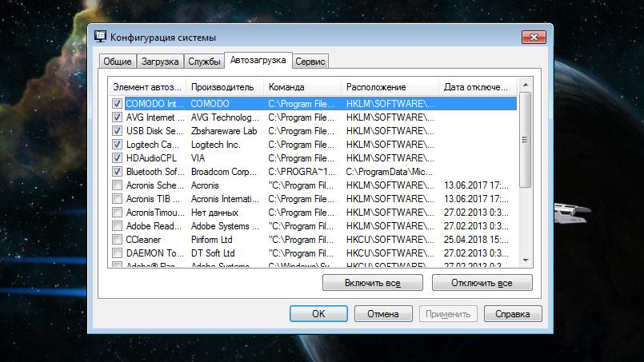Viewport: 644px width, 362px height.
Task: Sort by Команда column header
Action: (302, 87)
